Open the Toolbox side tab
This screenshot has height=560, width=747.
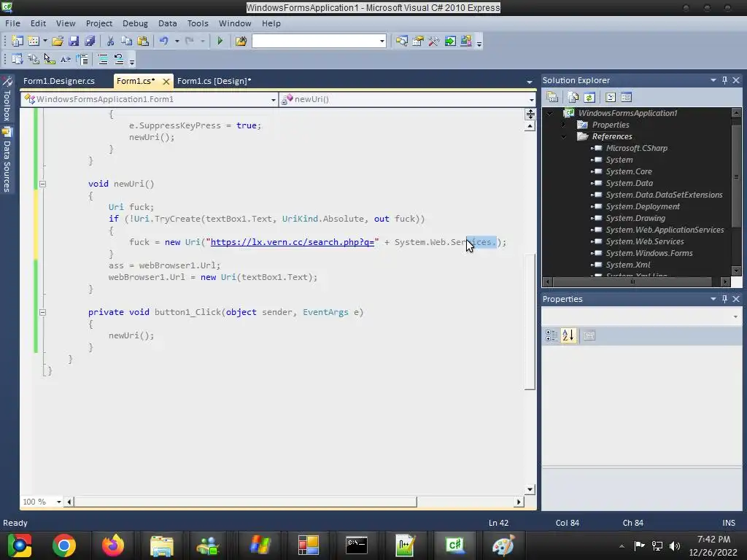pyautogui.click(x=7, y=99)
